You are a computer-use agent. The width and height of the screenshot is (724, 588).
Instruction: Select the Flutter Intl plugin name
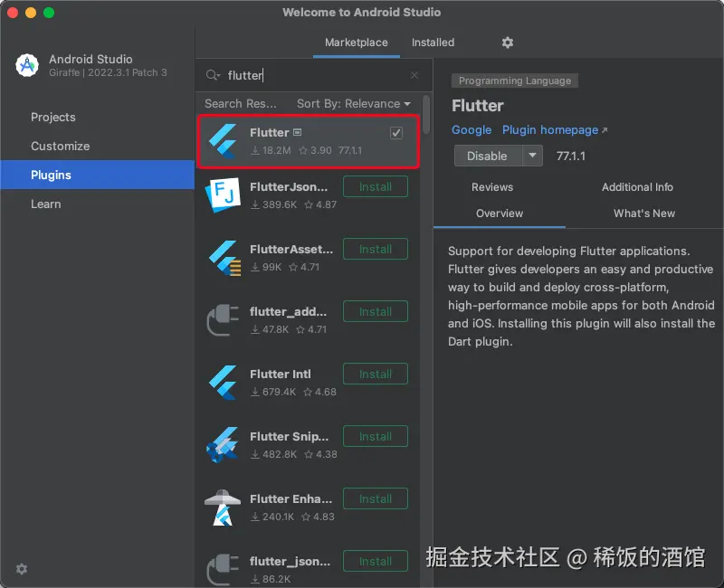(280, 374)
